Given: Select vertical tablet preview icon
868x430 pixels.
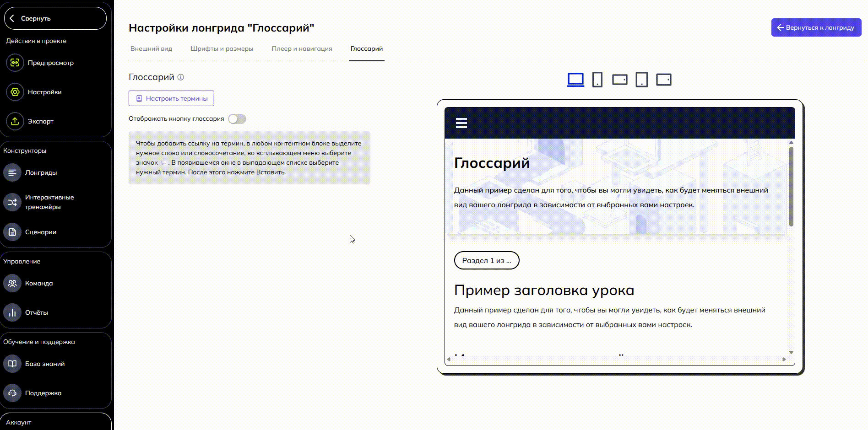Looking at the screenshot, I should pos(641,80).
